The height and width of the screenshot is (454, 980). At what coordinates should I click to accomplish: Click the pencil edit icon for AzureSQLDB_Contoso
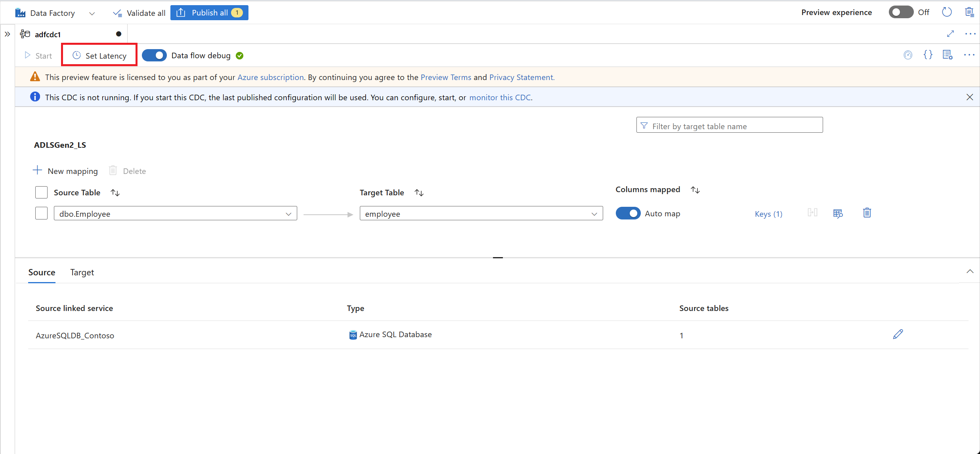(898, 334)
